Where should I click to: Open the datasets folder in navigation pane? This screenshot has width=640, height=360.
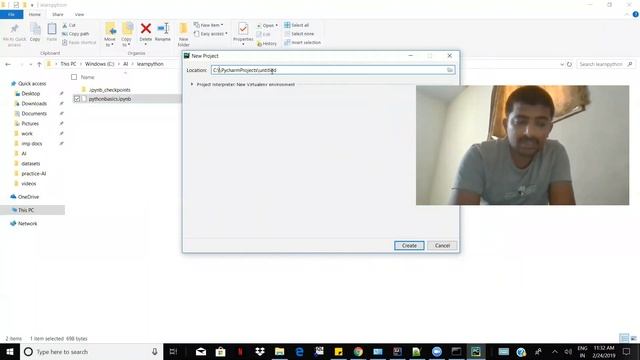31,164
